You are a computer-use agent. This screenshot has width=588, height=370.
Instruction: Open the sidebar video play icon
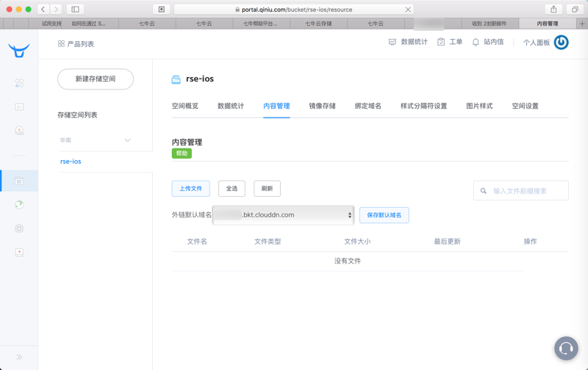click(19, 253)
